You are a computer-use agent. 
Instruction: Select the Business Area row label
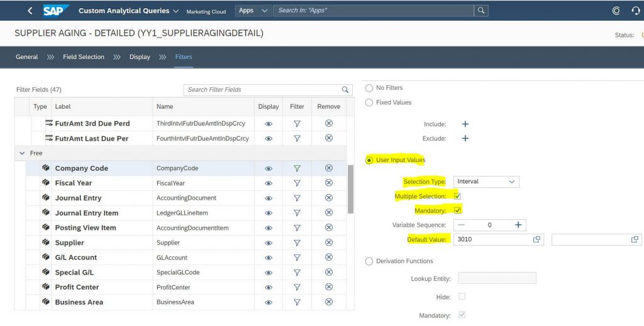click(x=79, y=302)
